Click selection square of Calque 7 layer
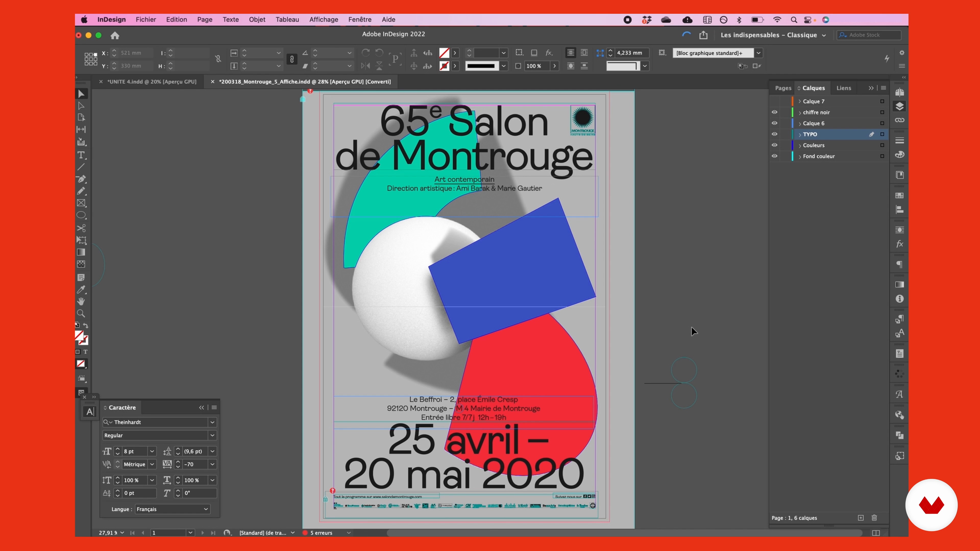This screenshot has width=980, height=551. point(882,101)
